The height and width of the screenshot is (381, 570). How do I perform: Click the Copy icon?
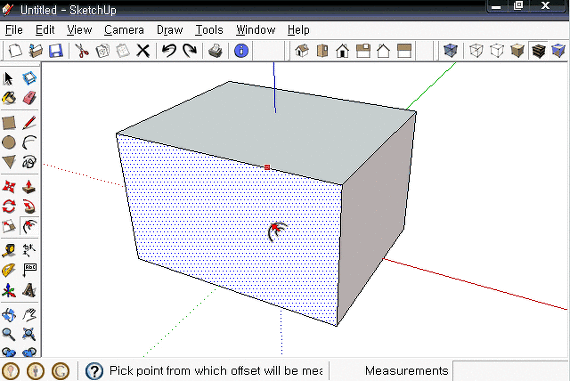tap(103, 51)
